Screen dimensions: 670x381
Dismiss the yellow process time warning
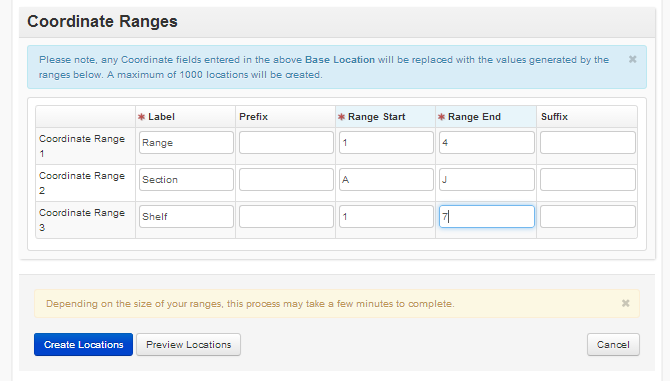[x=626, y=303]
